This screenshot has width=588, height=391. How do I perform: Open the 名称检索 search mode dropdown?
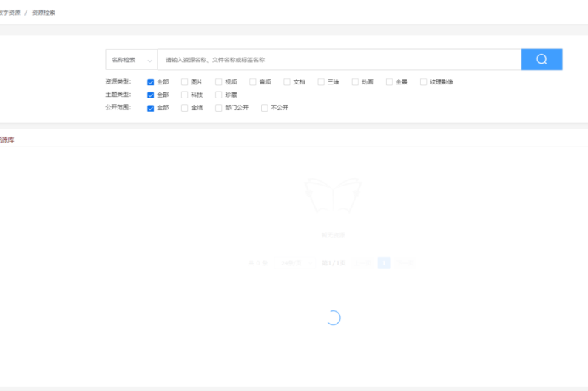pos(131,60)
